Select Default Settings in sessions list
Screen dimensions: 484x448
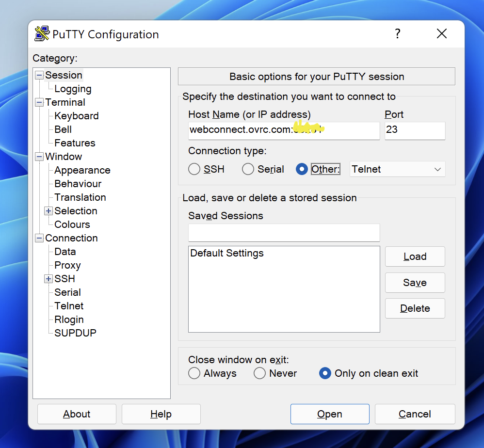click(227, 253)
